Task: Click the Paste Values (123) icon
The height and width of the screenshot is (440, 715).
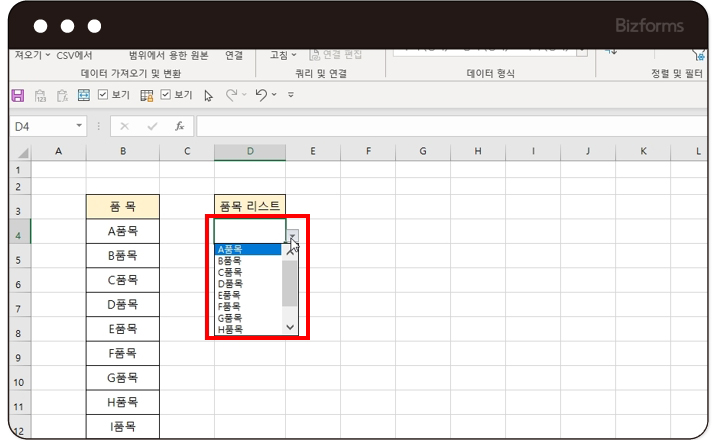Action: click(41, 95)
